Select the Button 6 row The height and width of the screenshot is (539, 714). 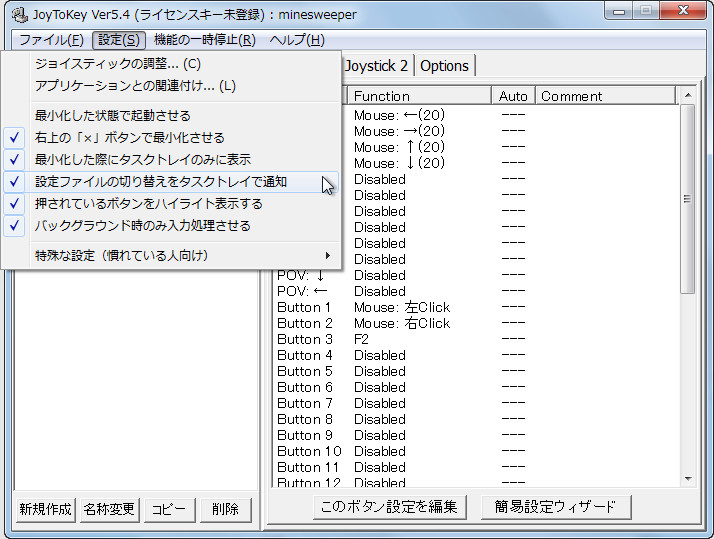(x=476, y=387)
